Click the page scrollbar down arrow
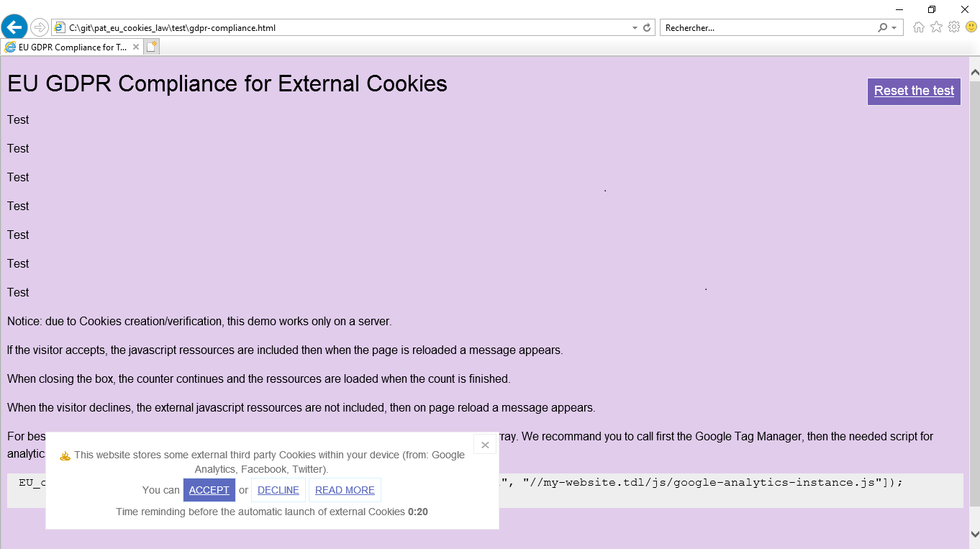The image size is (980, 549). (975, 534)
